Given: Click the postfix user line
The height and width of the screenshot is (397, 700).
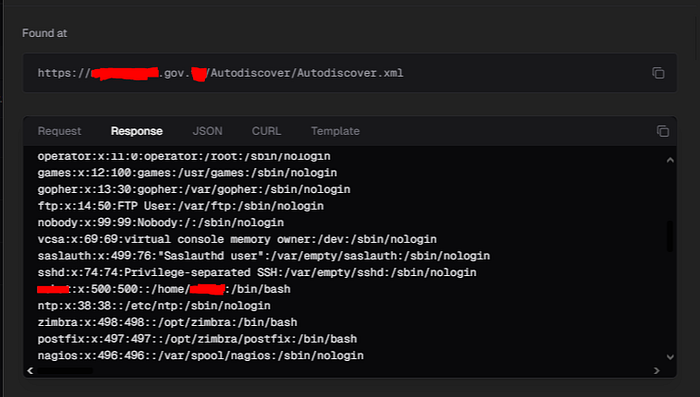Looking at the screenshot, I should [x=197, y=338].
